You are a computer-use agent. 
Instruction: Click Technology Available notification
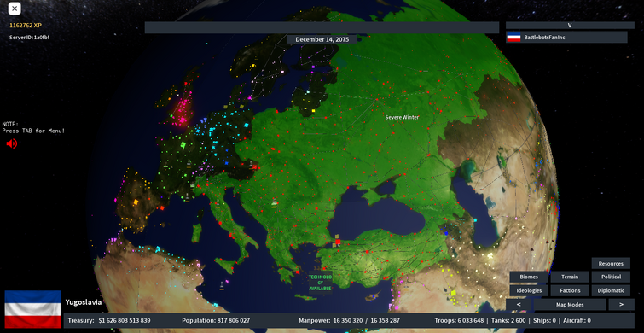coord(320,283)
